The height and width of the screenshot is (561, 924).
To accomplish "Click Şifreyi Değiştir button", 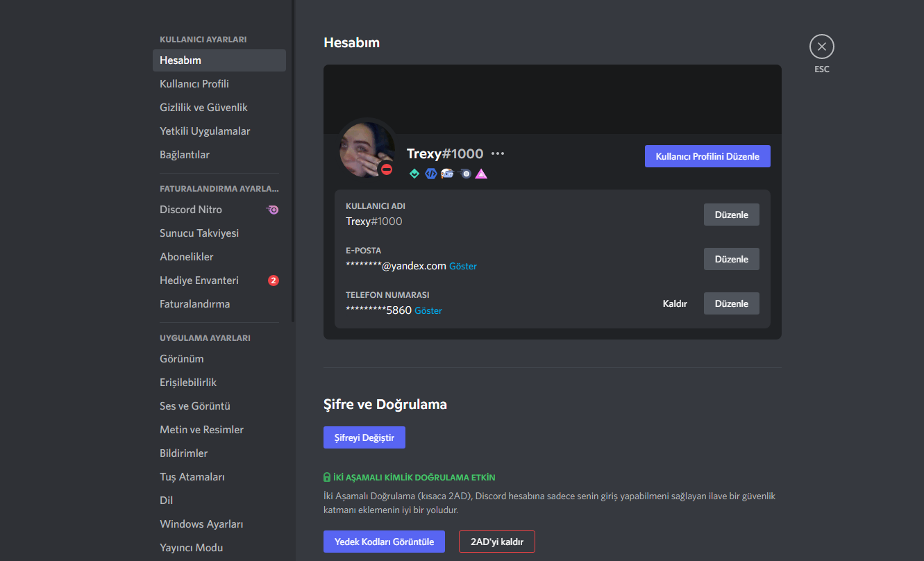I will click(364, 437).
